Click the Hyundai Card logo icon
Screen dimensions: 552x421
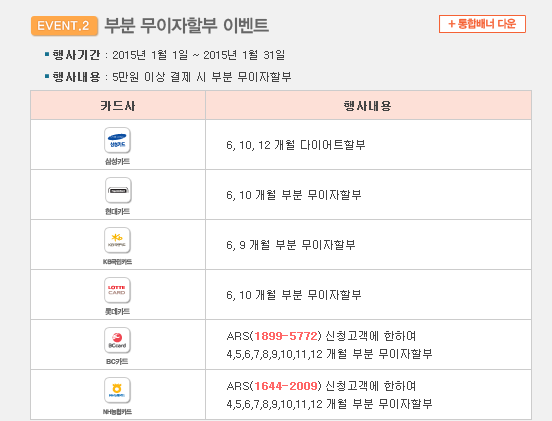click(118, 190)
